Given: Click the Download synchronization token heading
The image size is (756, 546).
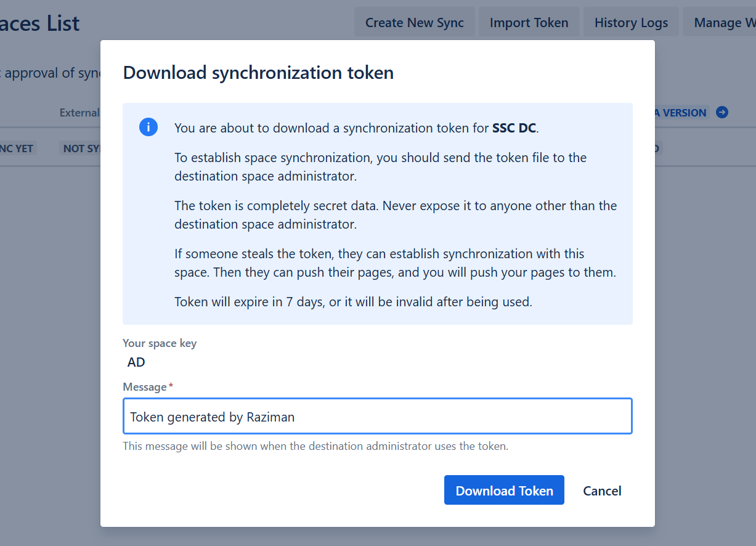Looking at the screenshot, I should point(258,73).
